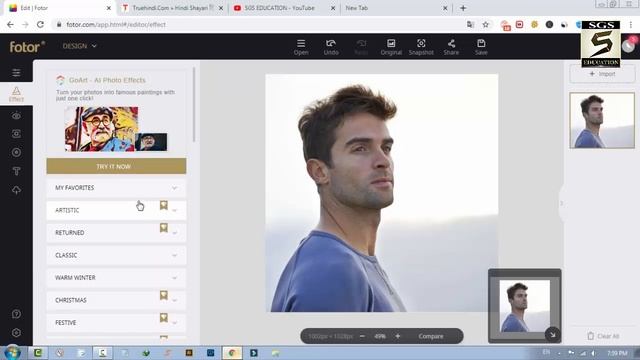The height and width of the screenshot is (360, 640).
Task: Click Open in the top toolbar
Action: tap(301, 47)
